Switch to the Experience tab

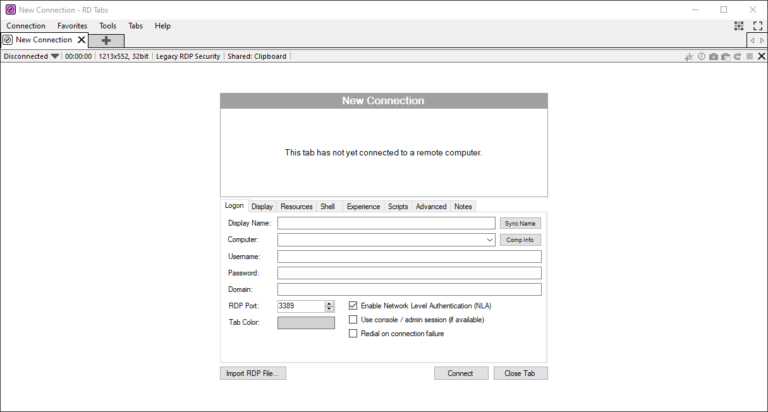363,206
